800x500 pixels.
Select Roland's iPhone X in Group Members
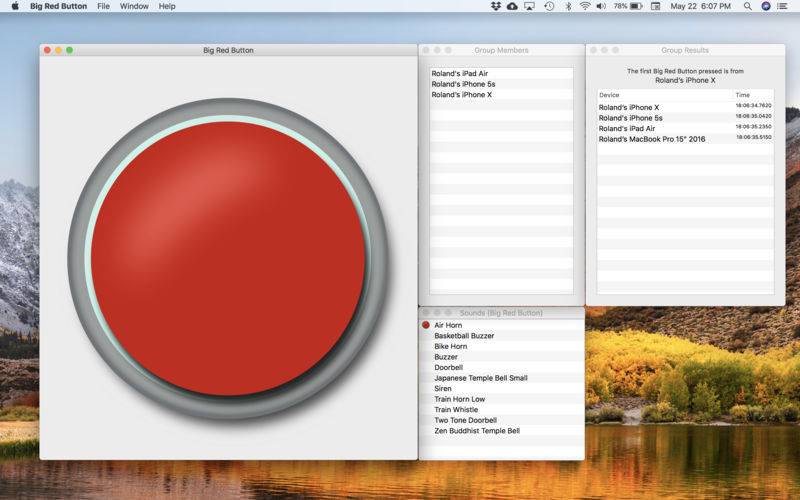(501, 94)
